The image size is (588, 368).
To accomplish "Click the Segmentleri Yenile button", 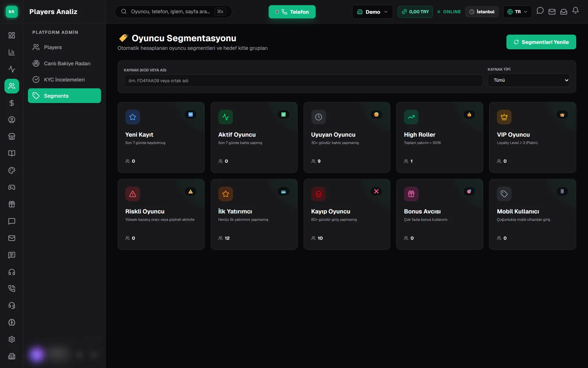I will coord(541,42).
